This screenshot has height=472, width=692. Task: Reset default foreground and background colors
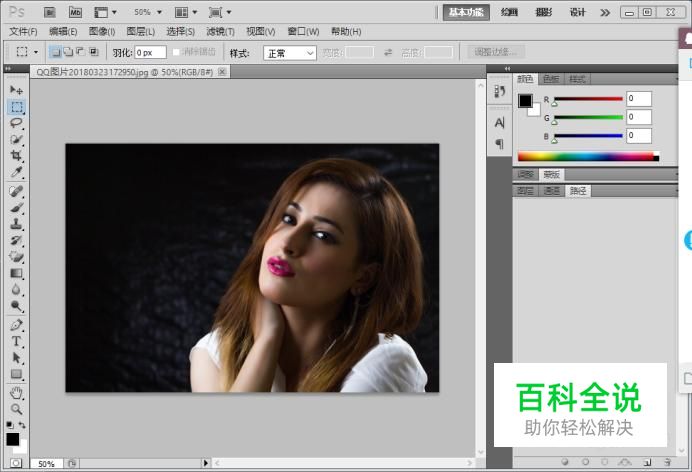tap(10, 425)
